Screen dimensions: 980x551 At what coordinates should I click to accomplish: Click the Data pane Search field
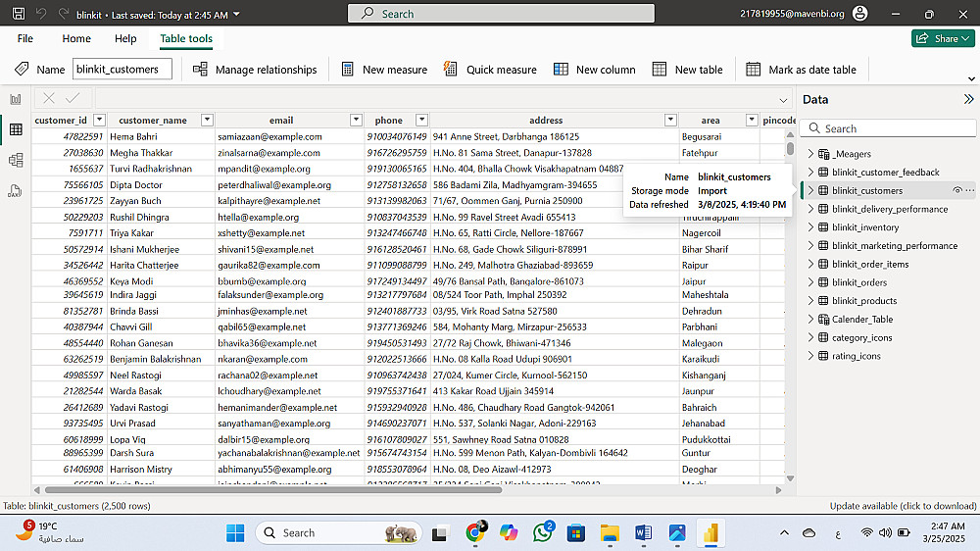point(888,128)
